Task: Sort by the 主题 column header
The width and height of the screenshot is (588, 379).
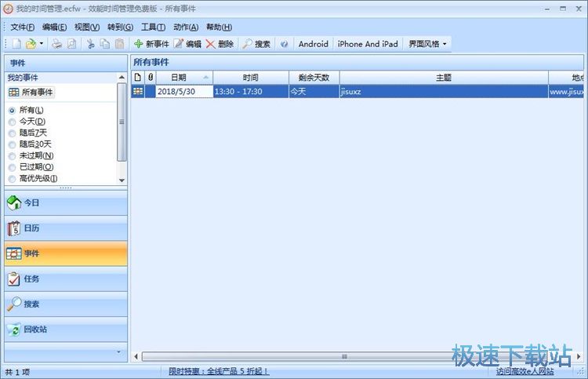Action: pos(444,78)
